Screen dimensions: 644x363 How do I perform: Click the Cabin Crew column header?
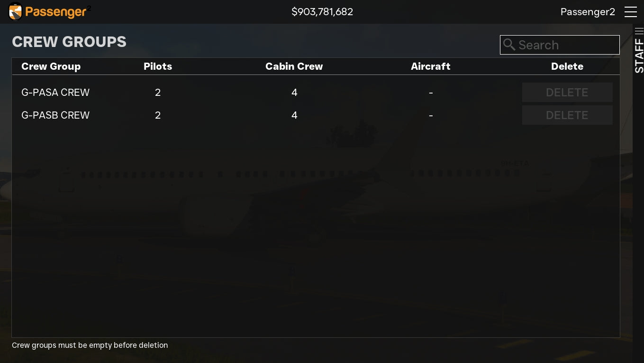pyautogui.click(x=294, y=66)
